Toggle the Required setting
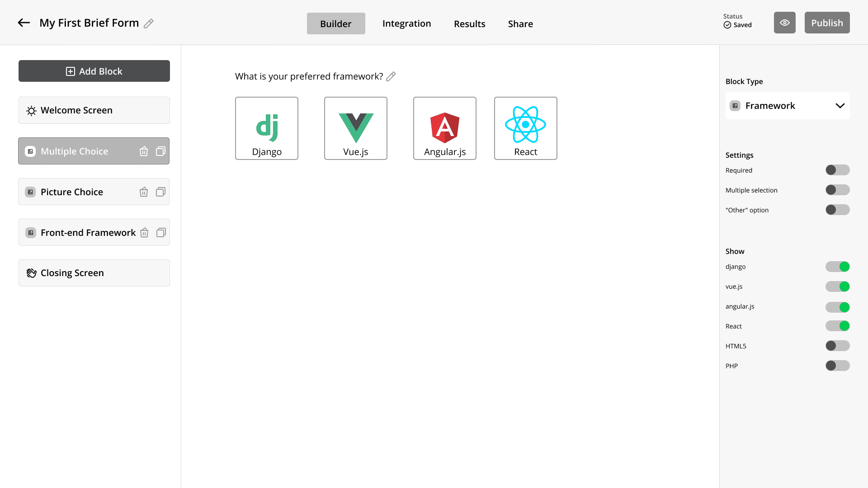The height and width of the screenshot is (488, 868). (x=837, y=170)
